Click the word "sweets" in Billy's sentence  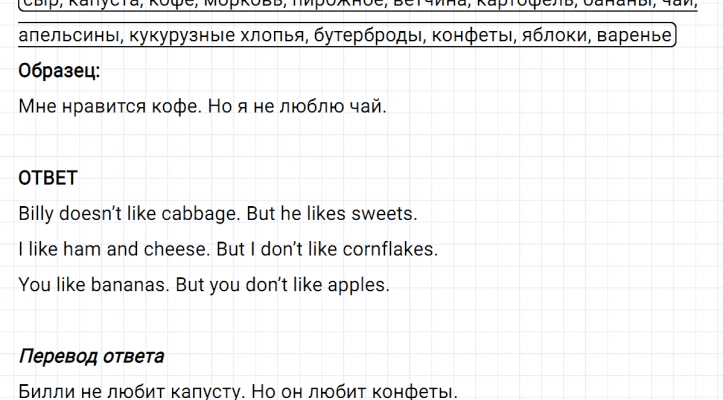(385, 214)
